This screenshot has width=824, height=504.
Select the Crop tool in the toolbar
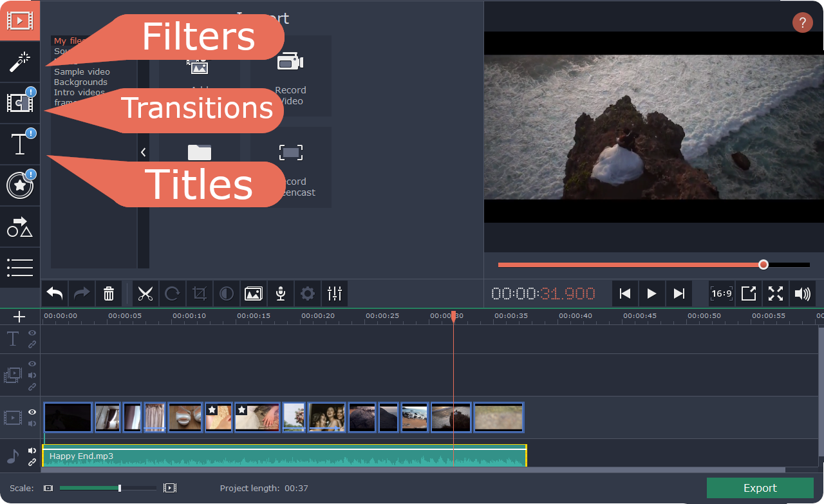pos(200,294)
